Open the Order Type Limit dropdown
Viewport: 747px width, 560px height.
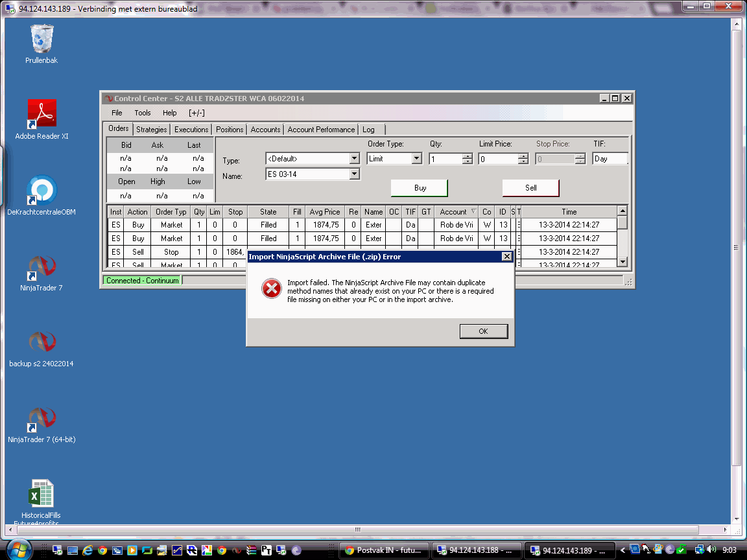point(416,159)
